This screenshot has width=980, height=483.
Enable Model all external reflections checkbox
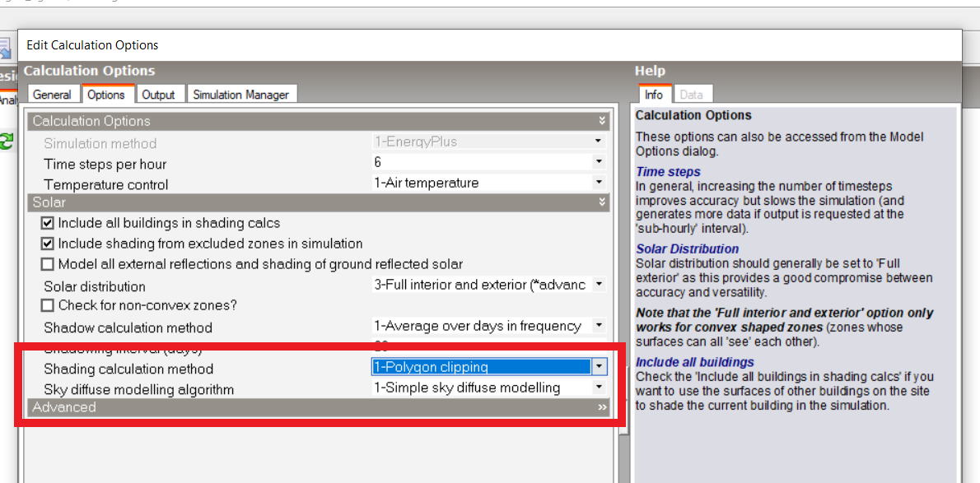(47, 264)
